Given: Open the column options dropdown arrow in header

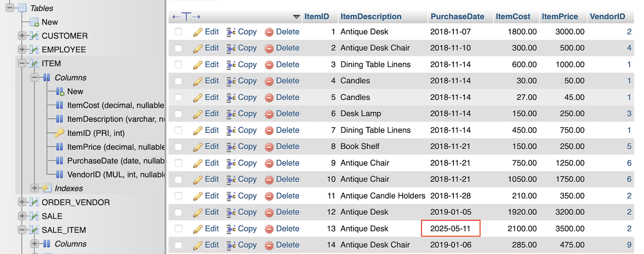Looking at the screenshot, I should [x=296, y=17].
